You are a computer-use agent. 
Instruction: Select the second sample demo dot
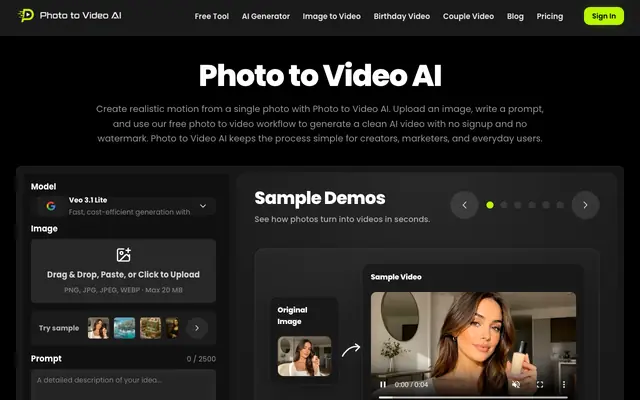(504, 205)
